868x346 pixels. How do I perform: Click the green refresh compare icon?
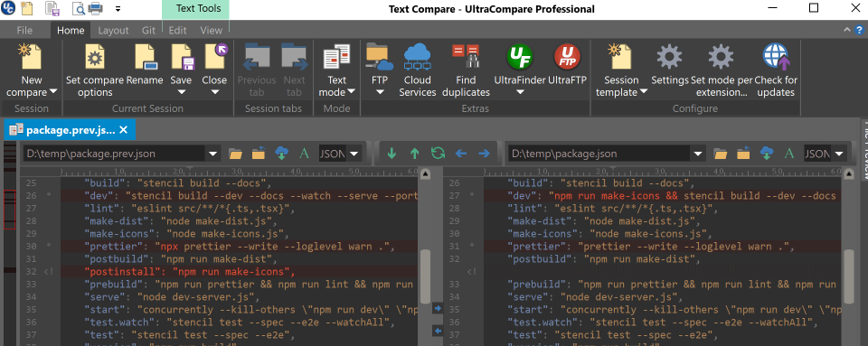click(438, 154)
